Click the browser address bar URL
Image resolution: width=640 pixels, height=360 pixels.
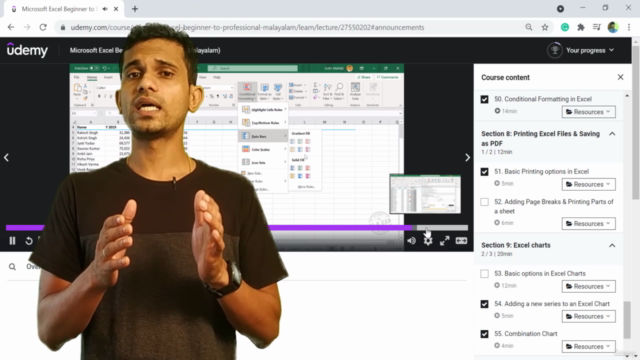click(247, 27)
